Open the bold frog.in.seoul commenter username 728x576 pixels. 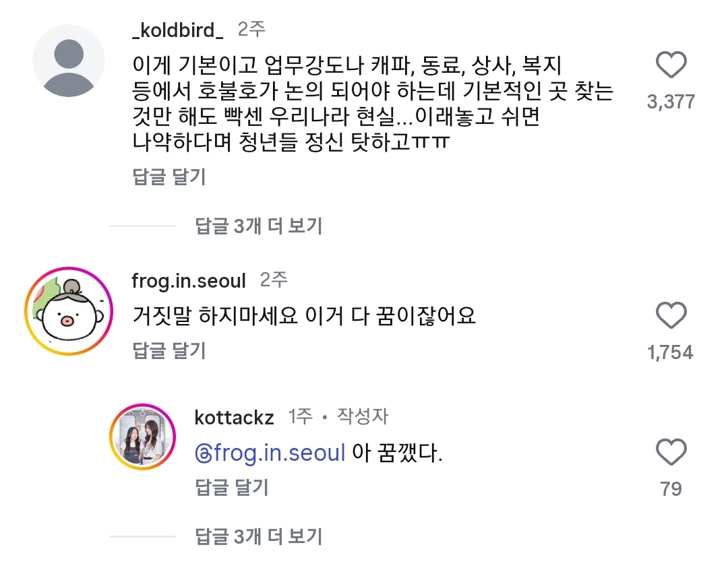click(189, 280)
